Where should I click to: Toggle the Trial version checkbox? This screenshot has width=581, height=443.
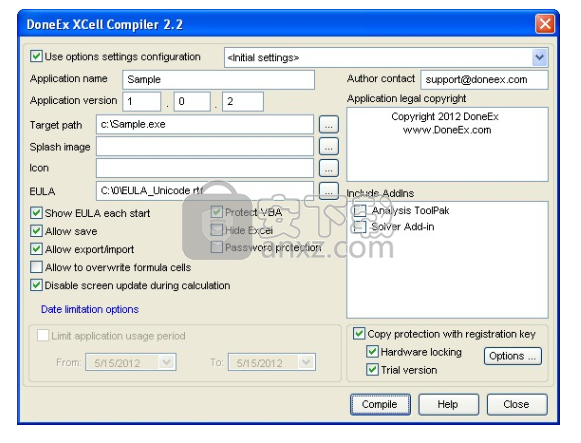pyautogui.click(x=372, y=370)
